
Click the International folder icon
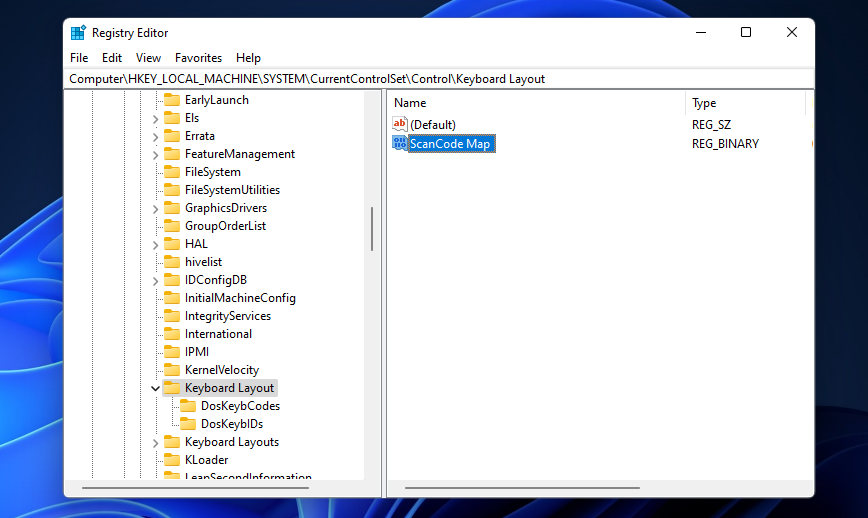(x=172, y=334)
